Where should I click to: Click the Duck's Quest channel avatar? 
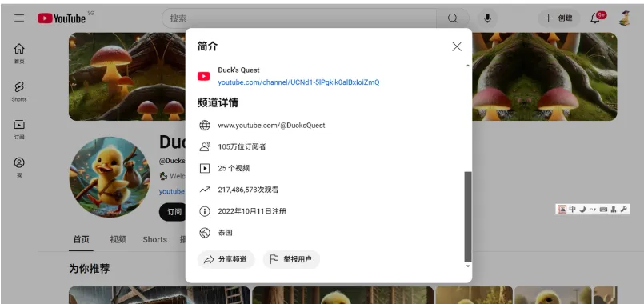click(110, 177)
